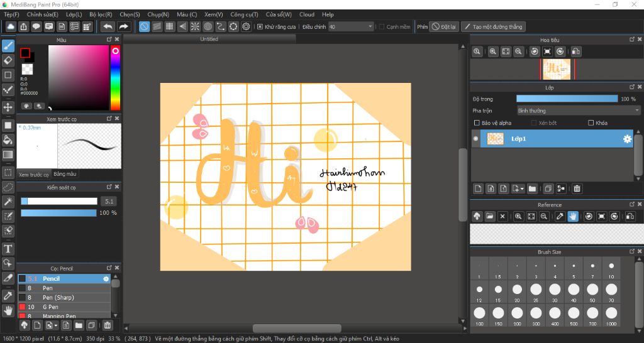Viewport: 644px width, 343px height.
Task: Click the Navigator canvas thumbnail
Action: [x=557, y=69]
